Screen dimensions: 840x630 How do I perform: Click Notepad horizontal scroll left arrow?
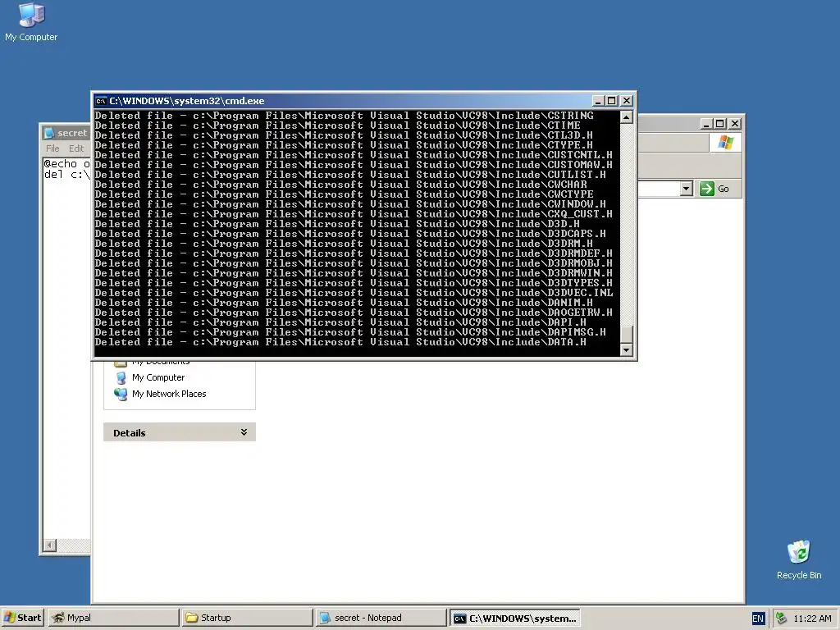pos(50,545)
